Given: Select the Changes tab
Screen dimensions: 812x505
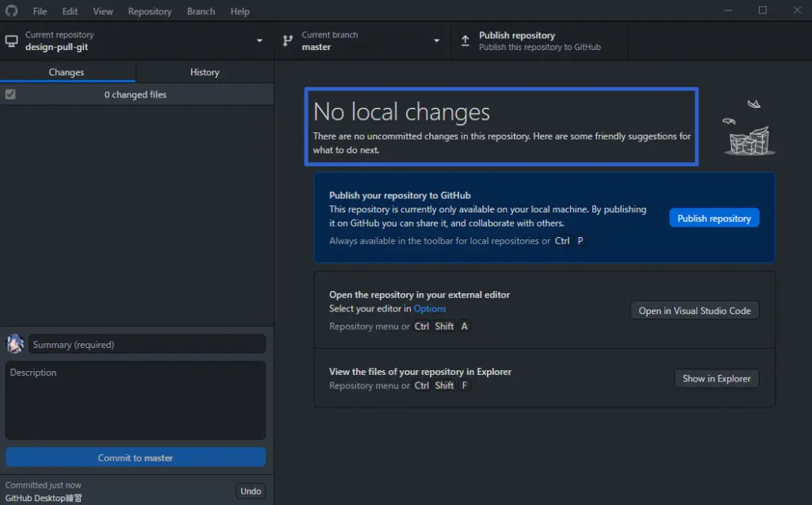Looking at the screenshot, I should tap(67, 72).
